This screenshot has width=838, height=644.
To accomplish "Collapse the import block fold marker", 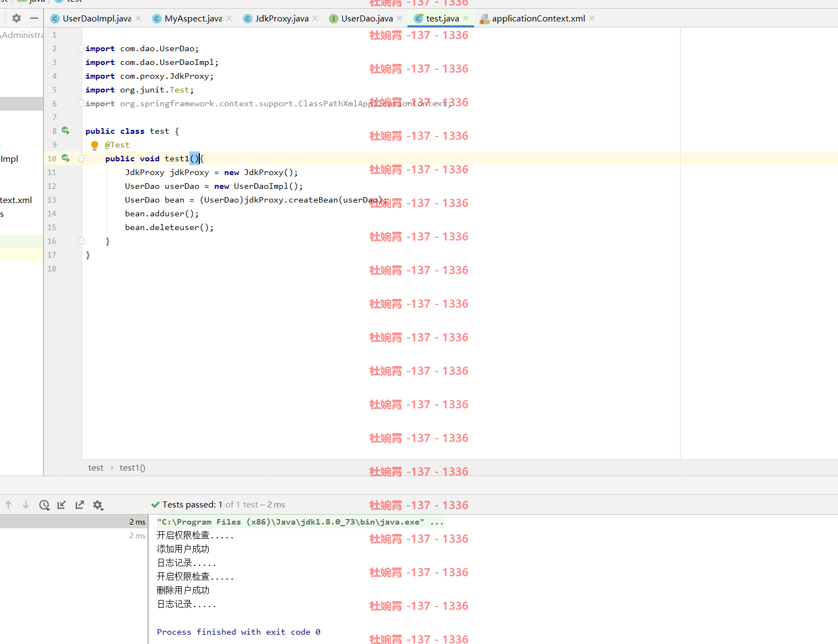I will pos(81,48).
